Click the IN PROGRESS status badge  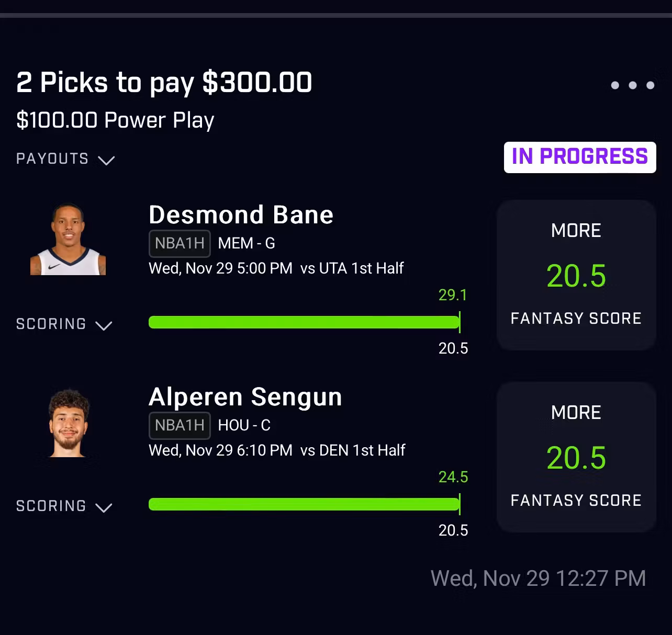pyautogui.click(x=579, y=157)
